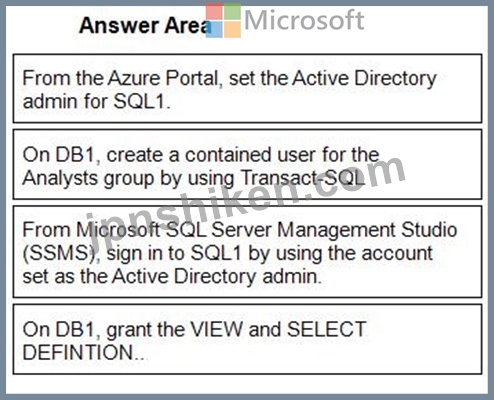Click the word 'VIEW' in the last step
The image size is (494, 400).
tap(216, 329)
